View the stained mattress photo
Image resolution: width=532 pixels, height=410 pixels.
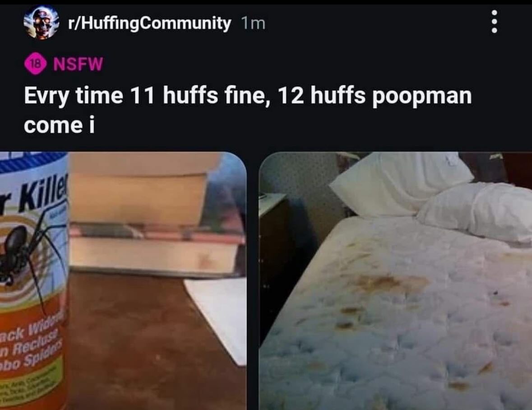coord(395,281)
